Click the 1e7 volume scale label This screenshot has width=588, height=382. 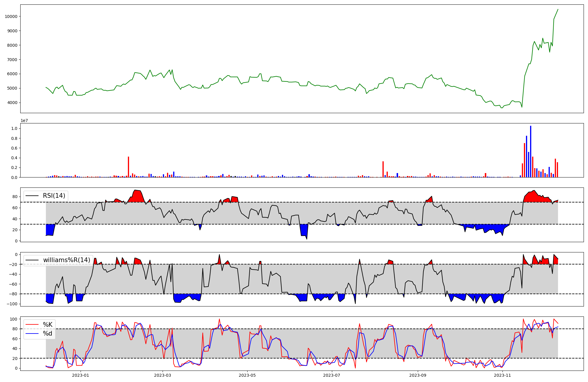(24, 121)
